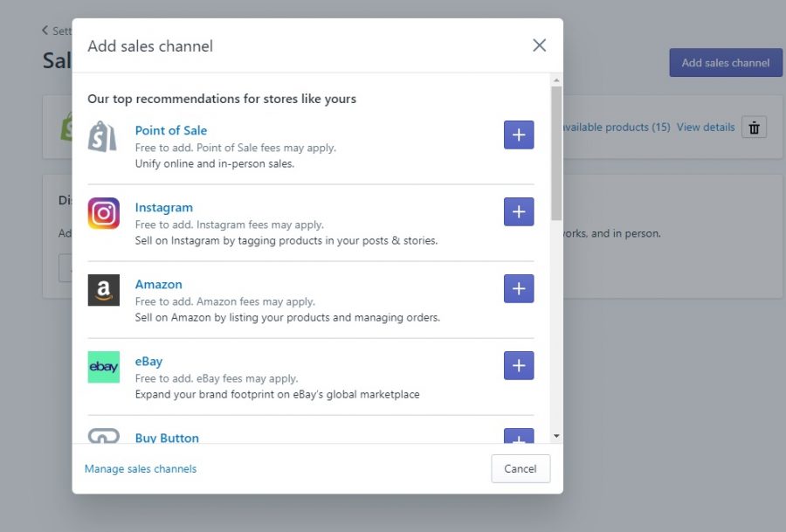786x532 pixels.
Task: Close the Add sales channel dialog
Action: [x=540, y=45]
